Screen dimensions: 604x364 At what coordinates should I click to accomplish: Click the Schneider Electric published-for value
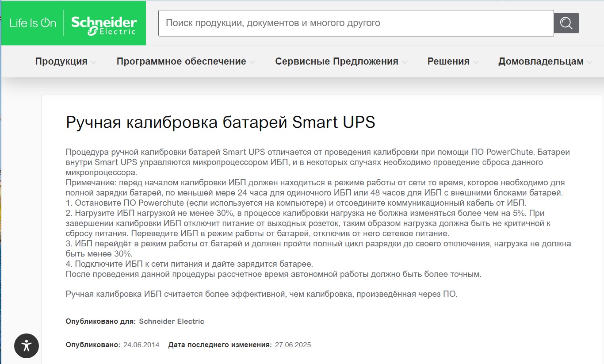coord(172,322)
